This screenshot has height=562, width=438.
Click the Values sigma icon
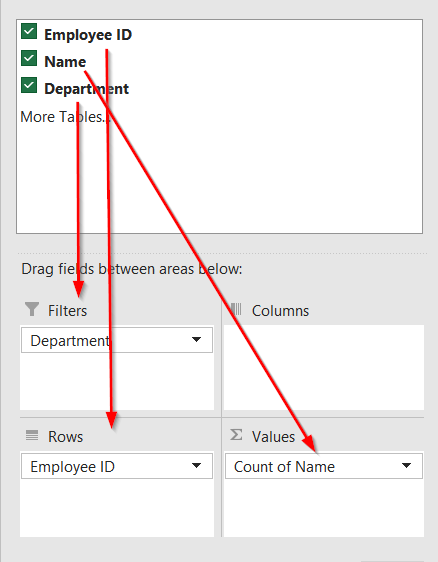(x=236, y=435)
